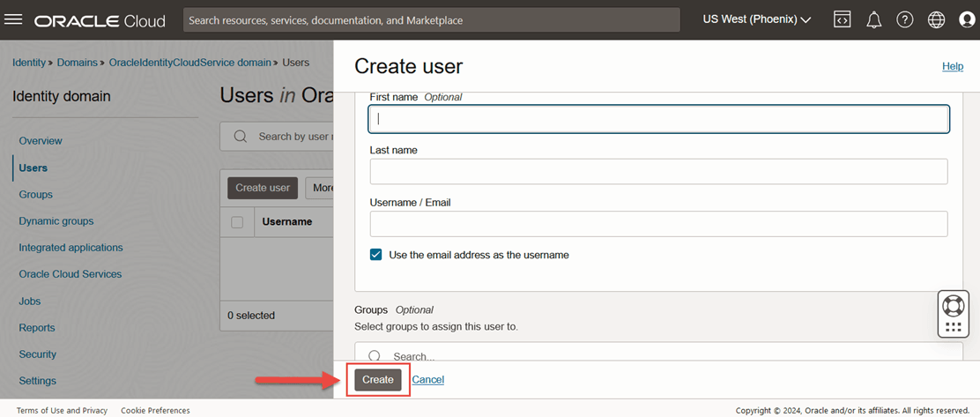
Task: Open the Help link in Create user panel
Action: [953, 65]
